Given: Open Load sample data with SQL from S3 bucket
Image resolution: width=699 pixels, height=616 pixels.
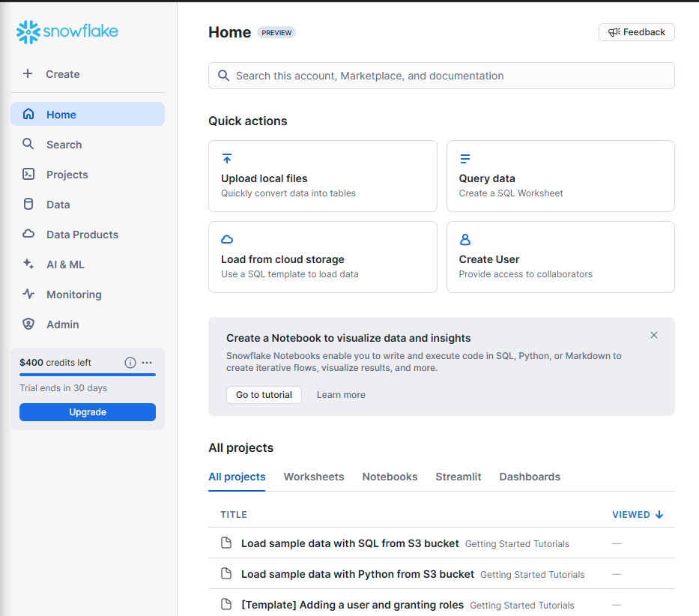Looking at the screenshot, I should click(x=350, y=543).
